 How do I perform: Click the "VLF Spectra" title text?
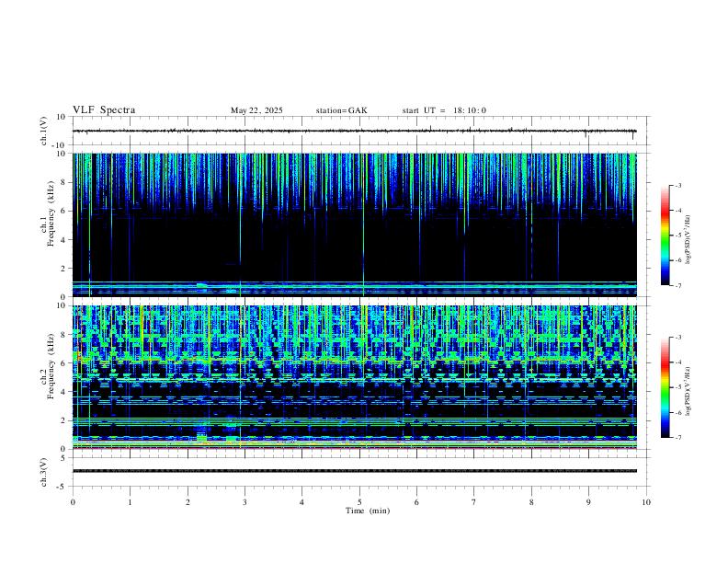point(104,110)
